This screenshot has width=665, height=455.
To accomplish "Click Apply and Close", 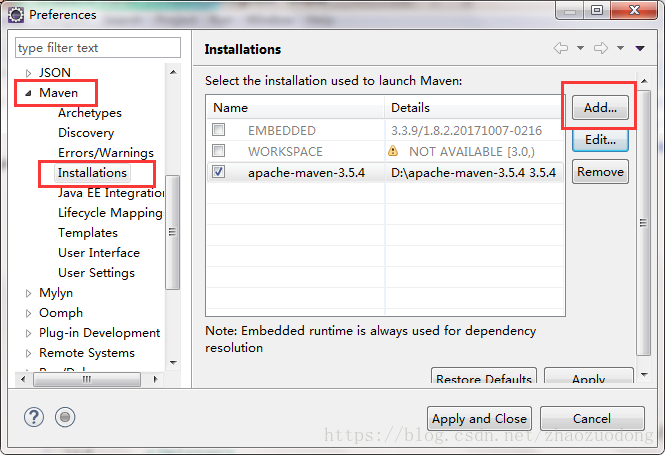I will click(x=479, y=419).
